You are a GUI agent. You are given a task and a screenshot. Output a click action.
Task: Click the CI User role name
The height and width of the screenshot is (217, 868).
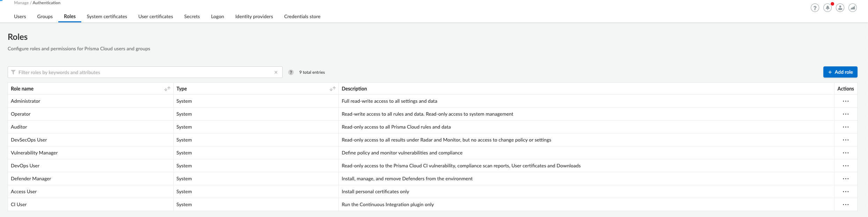tap(18, 204)
